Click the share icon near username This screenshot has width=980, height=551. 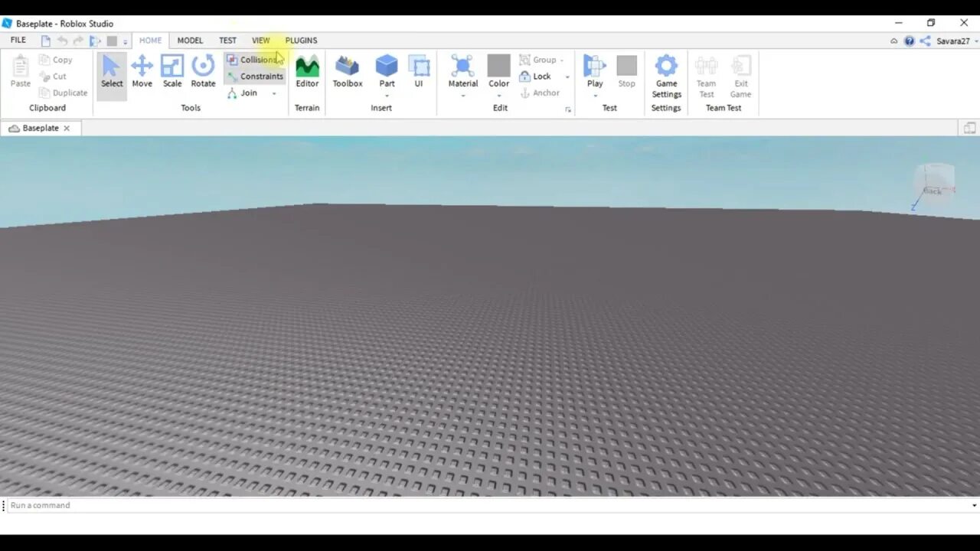click(x=925, y=41)
